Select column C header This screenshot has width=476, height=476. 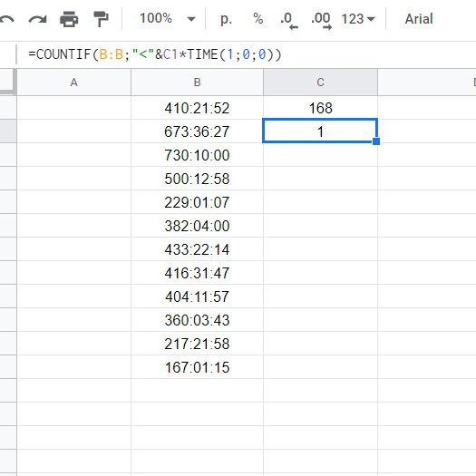(x=321, y=82)
